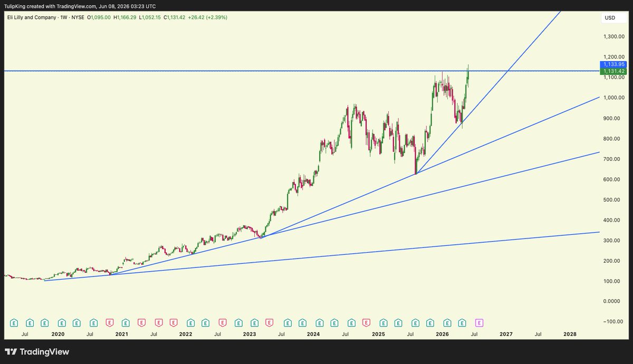Click the 1,000.00 price scale label

(614, 98)
